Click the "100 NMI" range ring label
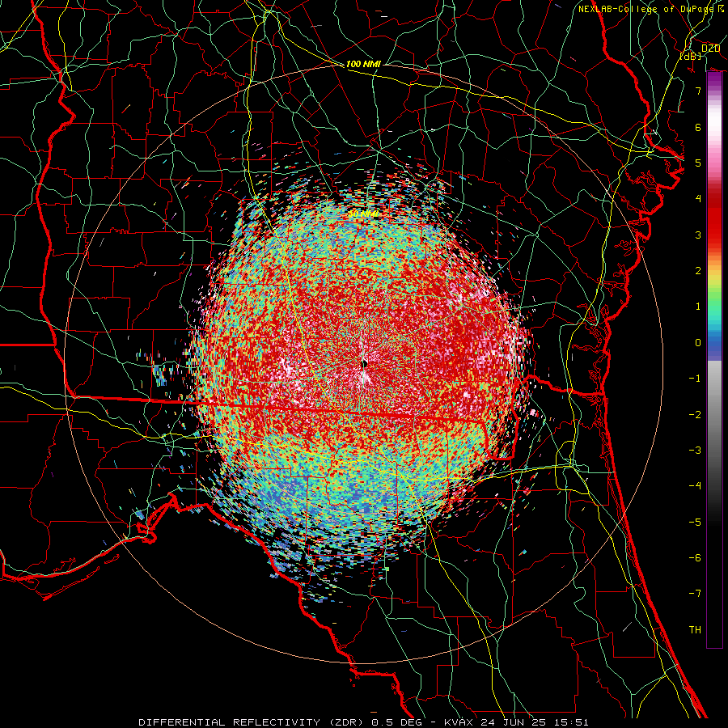This screenshot has height=728, width=728. pyautogui.click(x=363, y=64)
